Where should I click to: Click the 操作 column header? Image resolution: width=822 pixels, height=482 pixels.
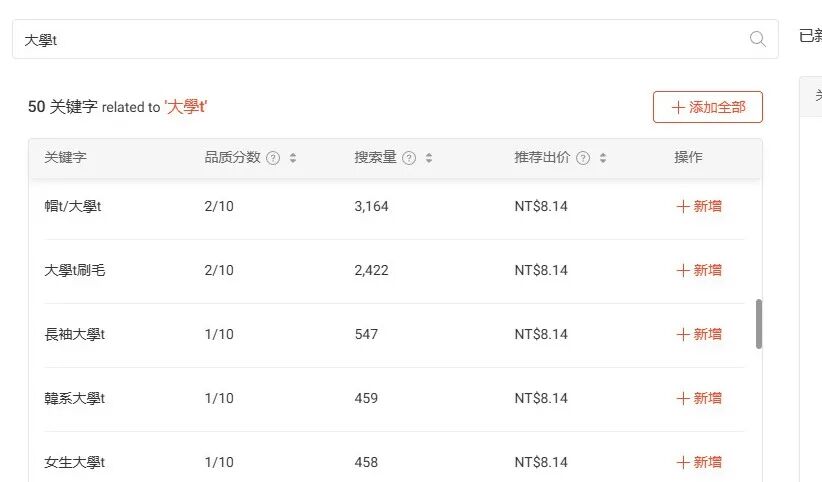[688, 157]
